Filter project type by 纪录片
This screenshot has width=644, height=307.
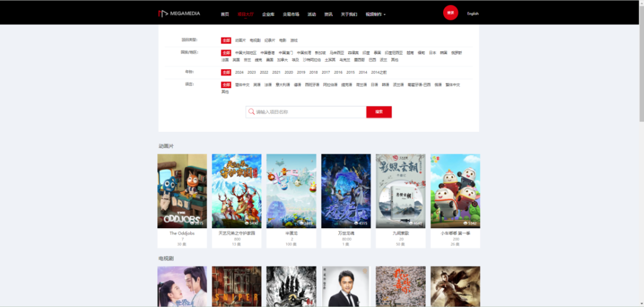pos(270,40)
